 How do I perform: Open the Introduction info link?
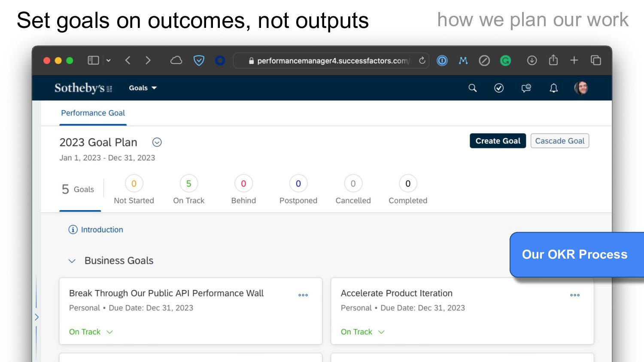(x=96, y=229)
